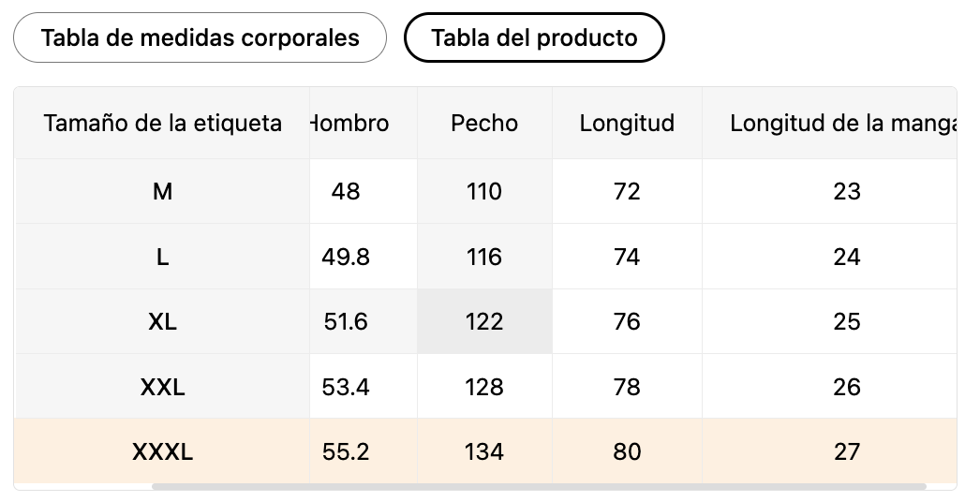Click the Tamaño de la etiqueta header

point(162,123)
